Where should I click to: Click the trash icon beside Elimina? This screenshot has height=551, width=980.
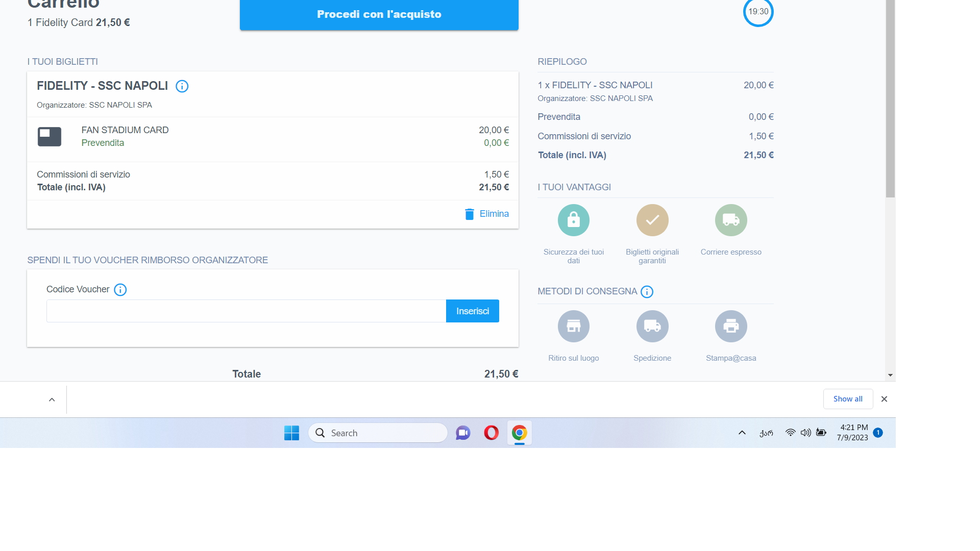tap(470, 214)
